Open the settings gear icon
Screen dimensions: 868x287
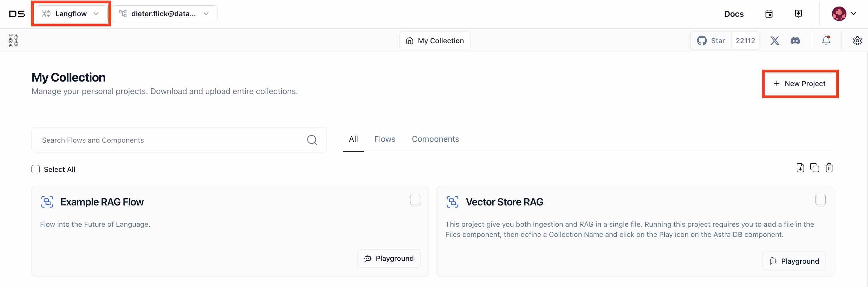(857, 40)
